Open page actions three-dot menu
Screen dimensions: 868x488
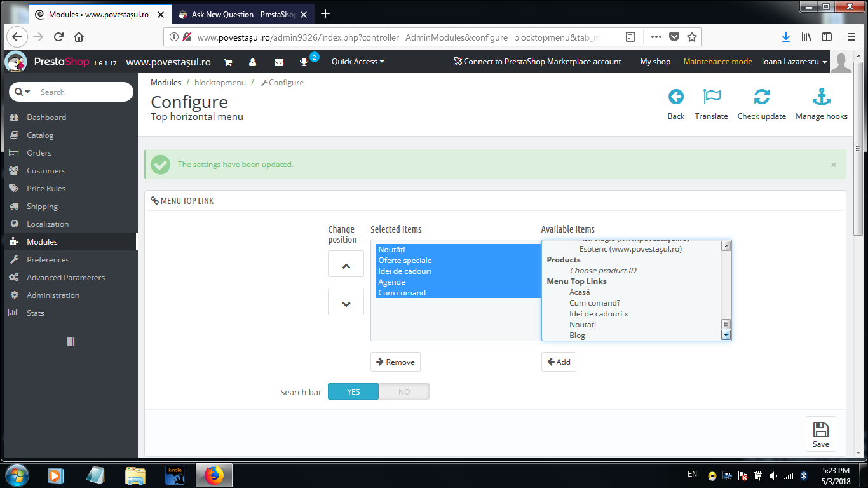656,37
